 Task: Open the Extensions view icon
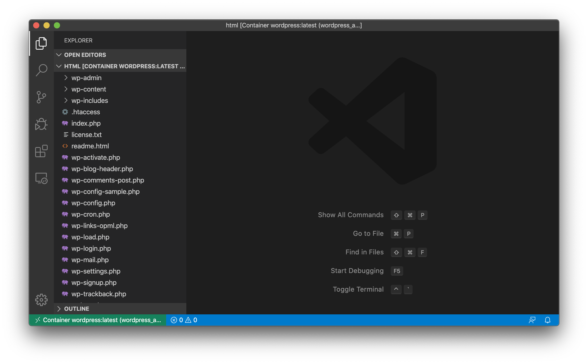[41, 151]
